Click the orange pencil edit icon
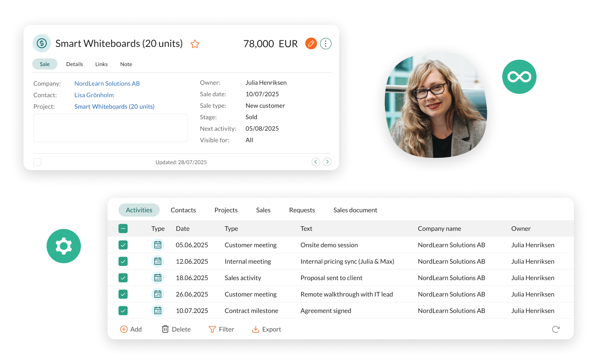The width and height of the screenshot is (597, 364). click(x=311, y=43)
